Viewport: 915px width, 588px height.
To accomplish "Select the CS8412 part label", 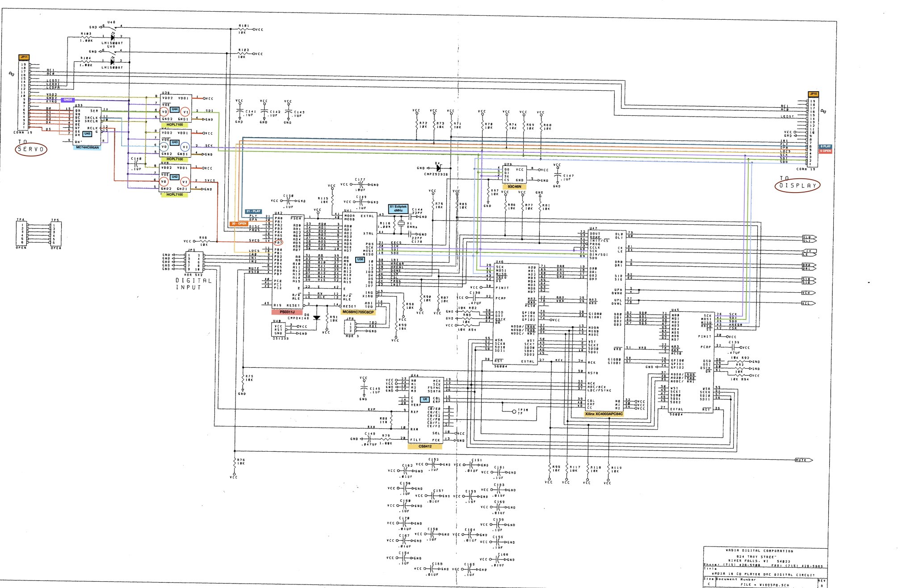I will (425, 446).
